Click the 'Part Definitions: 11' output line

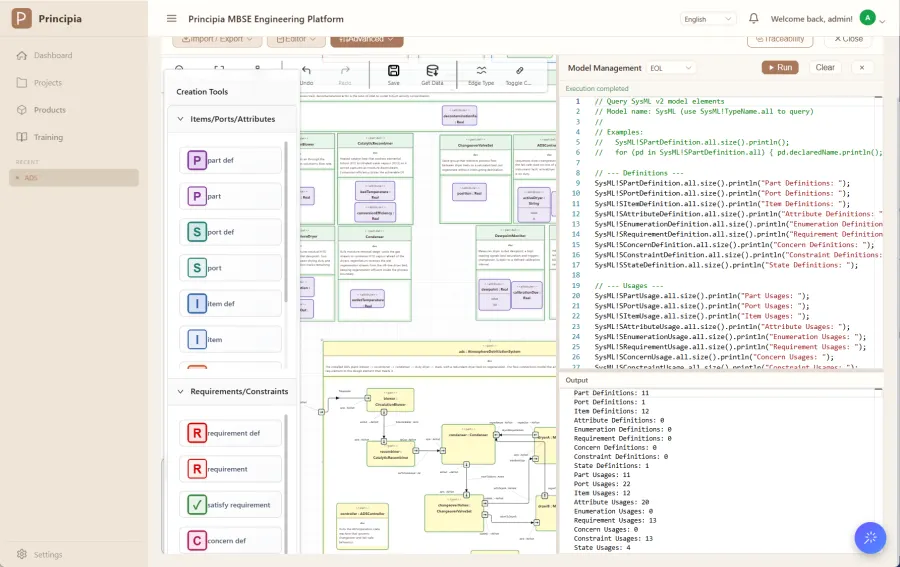pyautogui.click(x=611, y=393)
